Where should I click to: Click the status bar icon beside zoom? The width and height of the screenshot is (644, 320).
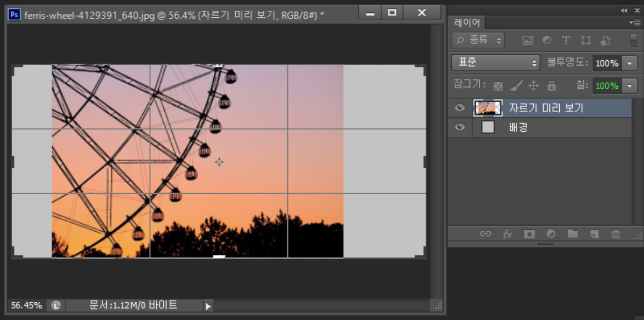pyautogui.click(x=56, y=305)
